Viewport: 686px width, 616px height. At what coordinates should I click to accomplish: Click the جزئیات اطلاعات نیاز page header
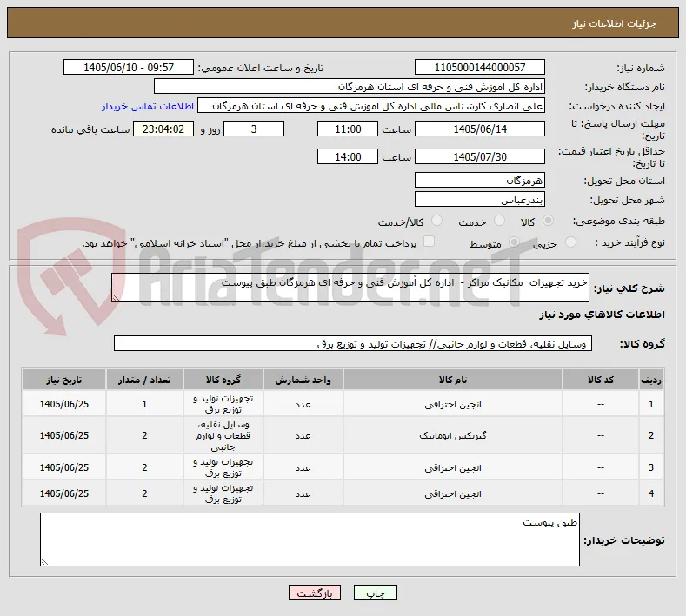click(x=614, y=23)
